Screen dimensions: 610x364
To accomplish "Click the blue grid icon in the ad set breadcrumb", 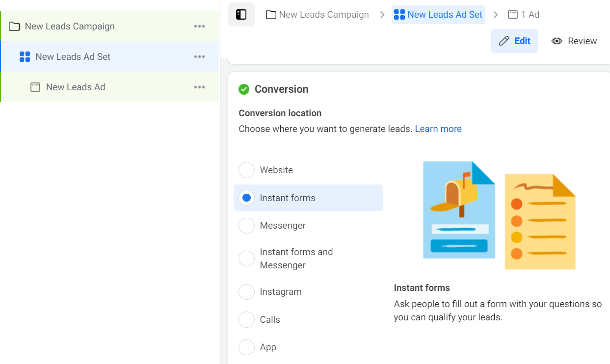I will 400,14.
